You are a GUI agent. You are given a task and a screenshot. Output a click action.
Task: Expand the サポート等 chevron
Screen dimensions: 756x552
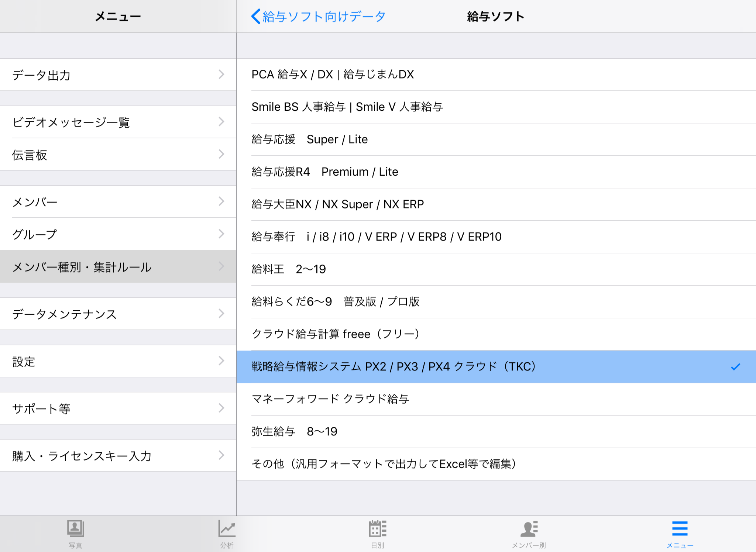(x=221, y=408)
